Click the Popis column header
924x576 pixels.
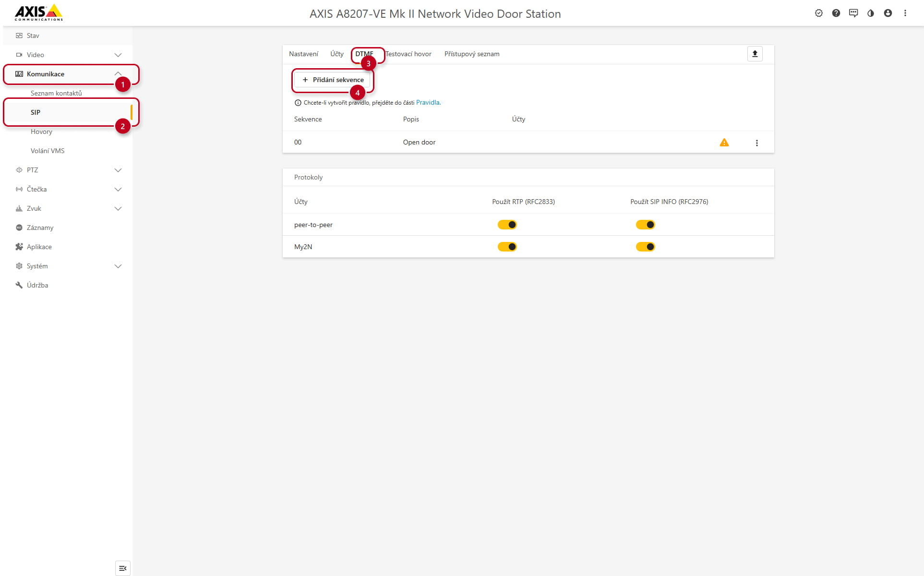click(411, 119)
